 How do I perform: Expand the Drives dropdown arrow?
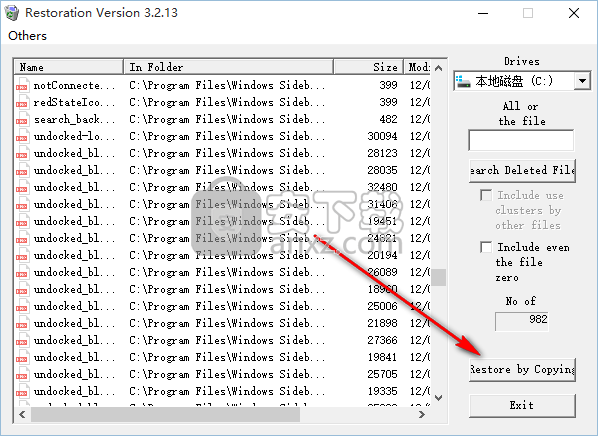[x=582, y=81]
